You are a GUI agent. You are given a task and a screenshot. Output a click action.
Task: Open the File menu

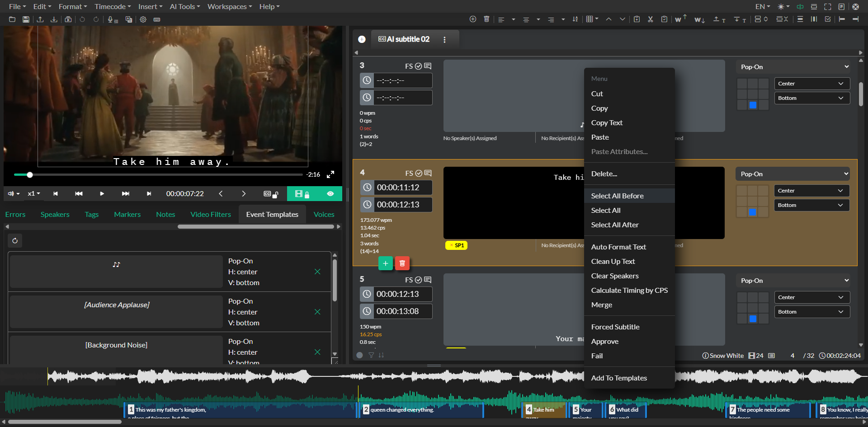point(17,7)
